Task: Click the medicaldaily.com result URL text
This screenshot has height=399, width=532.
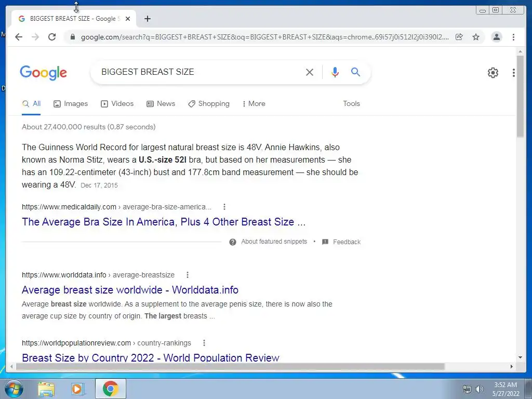Action: click(x=116, y=207)
